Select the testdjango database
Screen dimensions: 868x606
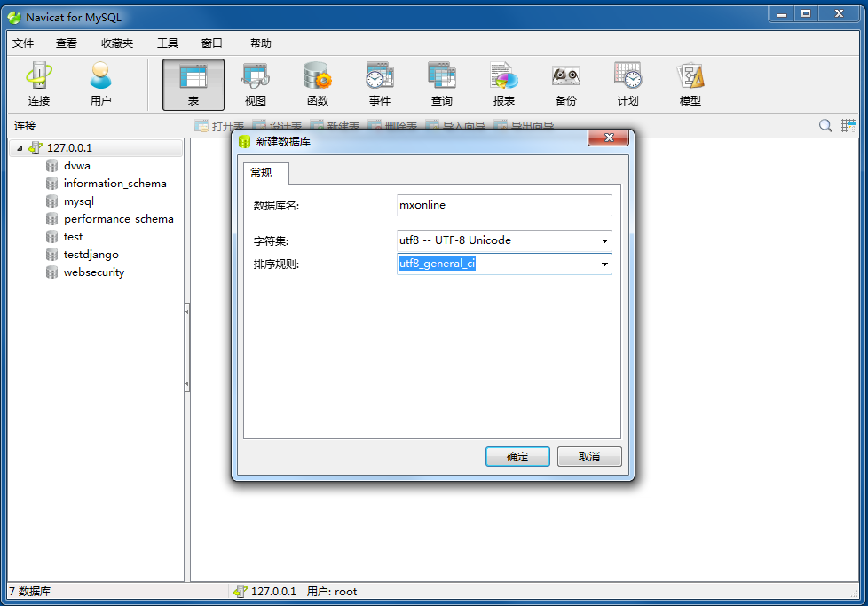pyautogui.click(x=91, y=255)
